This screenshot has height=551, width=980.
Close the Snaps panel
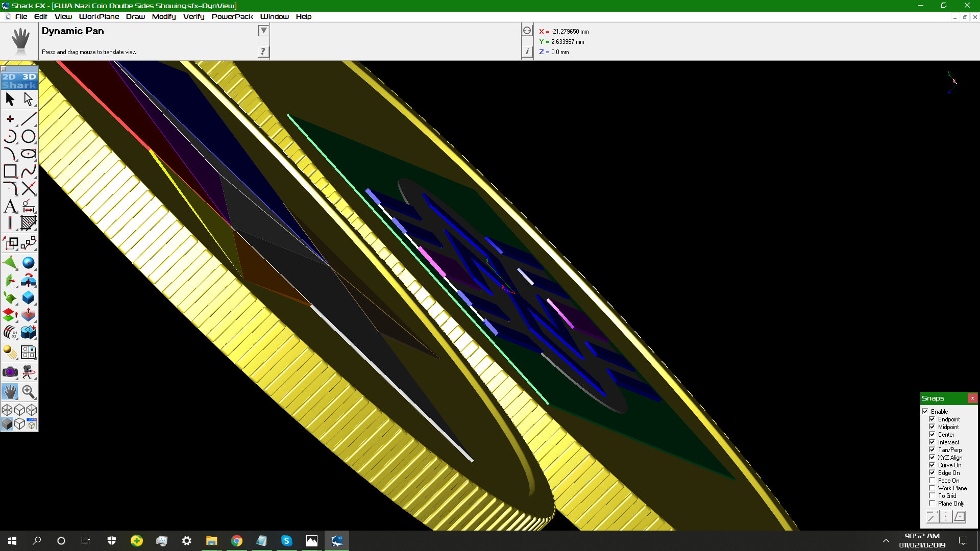[972, 398]
